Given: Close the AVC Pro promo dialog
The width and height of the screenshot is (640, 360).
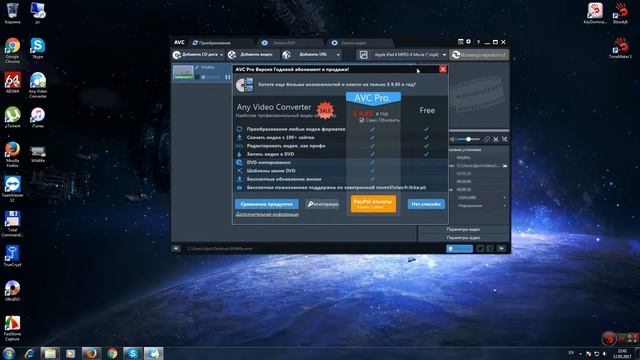Looking at the screenshot, I should pos(443,69).
